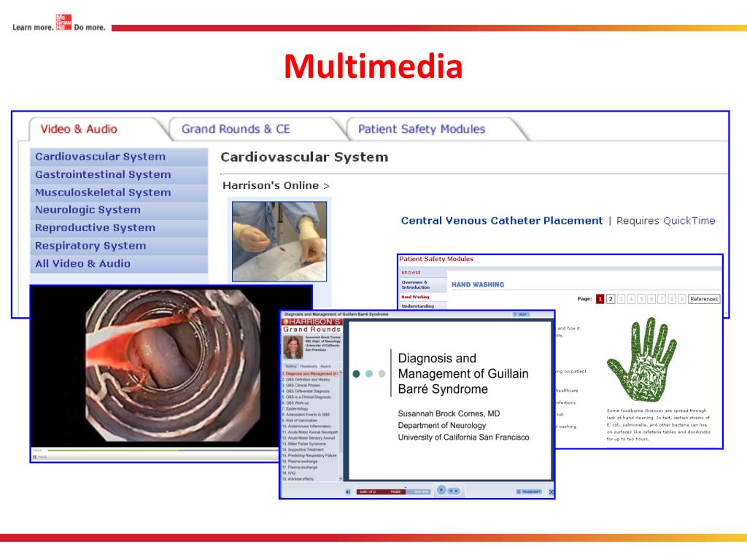Go to Hand Washing page 9
The image size is (747, 560).
coord(682,299)
